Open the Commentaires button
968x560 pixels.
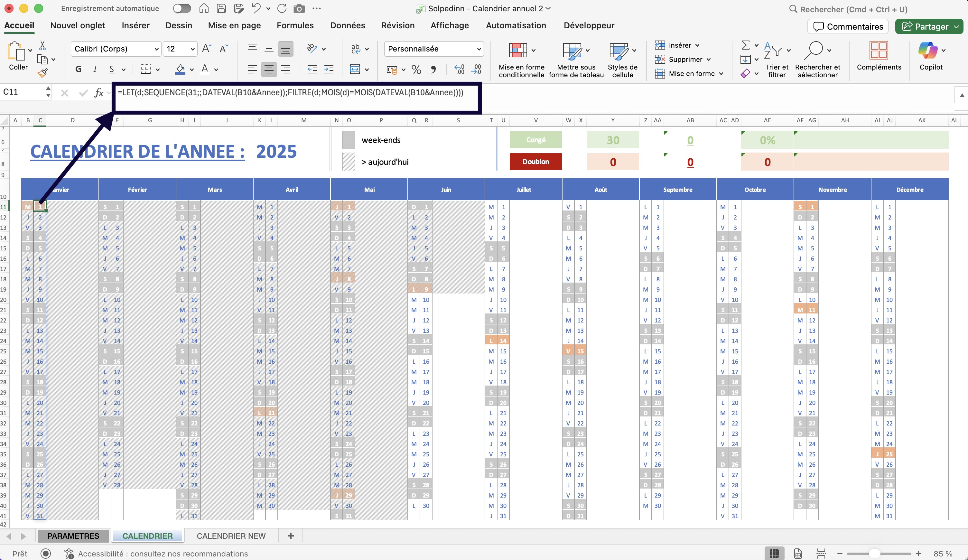[848, 26]
